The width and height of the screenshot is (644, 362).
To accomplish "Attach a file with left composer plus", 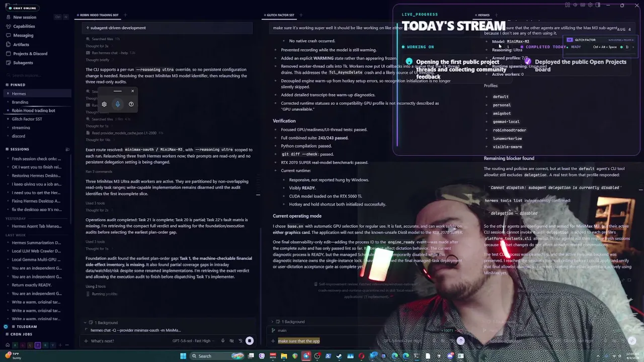I will (x=86, y=341).
